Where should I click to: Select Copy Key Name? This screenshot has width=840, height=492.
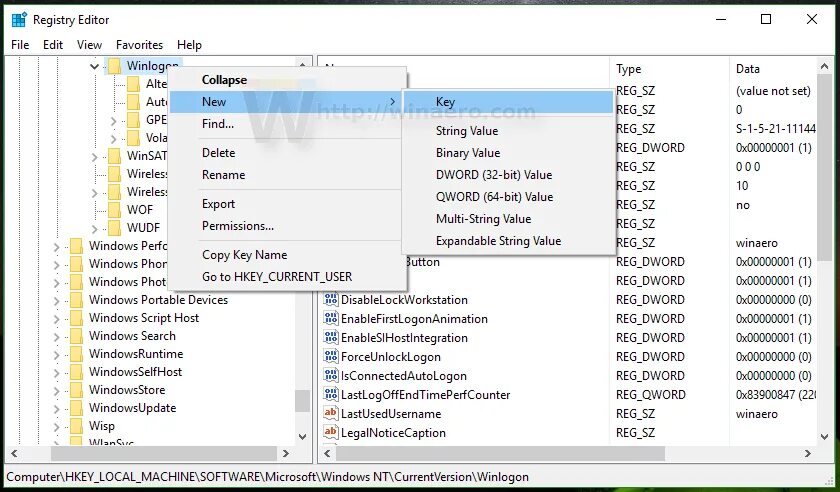(287, 255)
